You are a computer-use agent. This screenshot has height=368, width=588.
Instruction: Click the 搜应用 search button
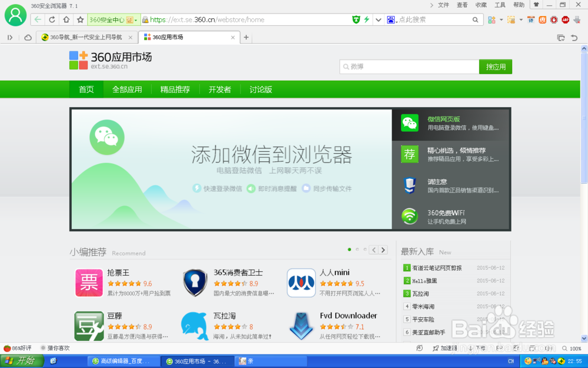(x=496, y=67)
